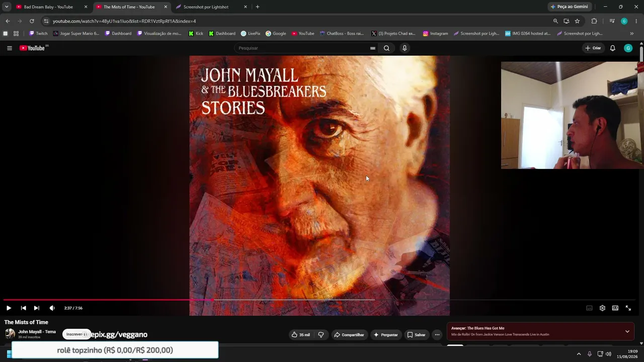Open YouTube notifications bell
This screenshot has width=644, height=362.
[612, 48]
